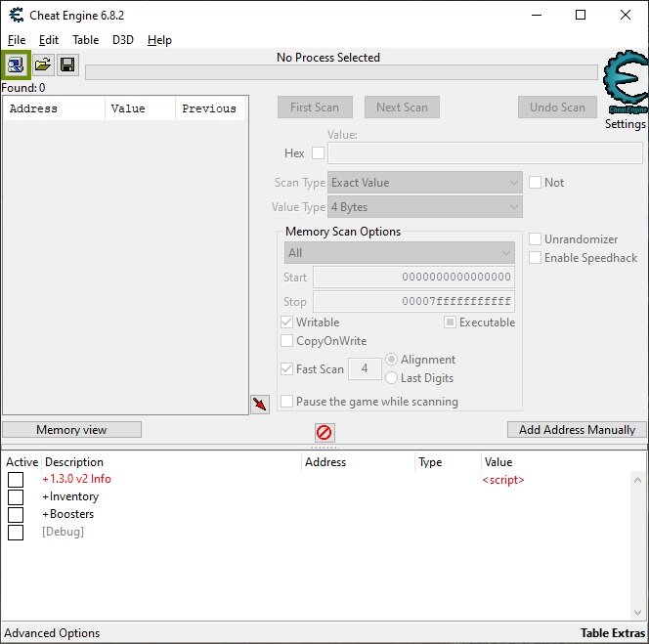649x644 pixels.
Task: Click the results Value column header
Action: [x=141, y=108]
